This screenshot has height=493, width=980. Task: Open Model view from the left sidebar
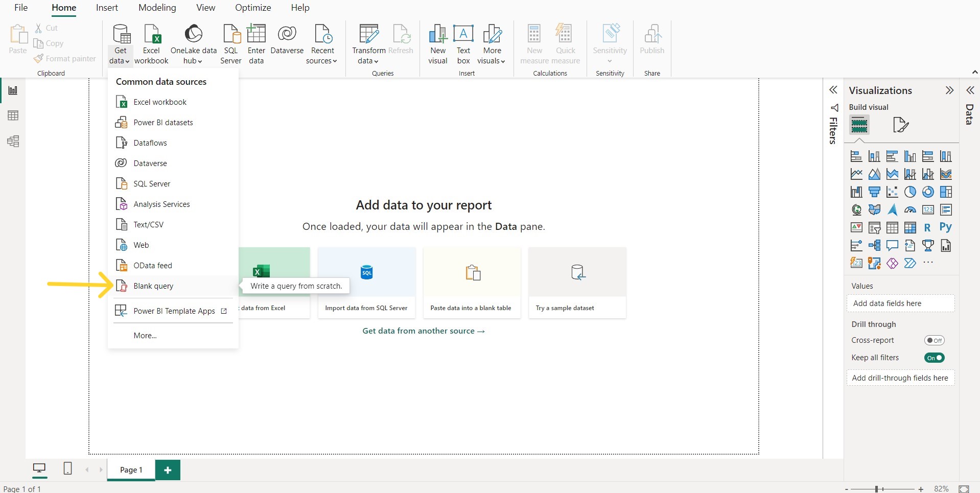coord(13,142)
